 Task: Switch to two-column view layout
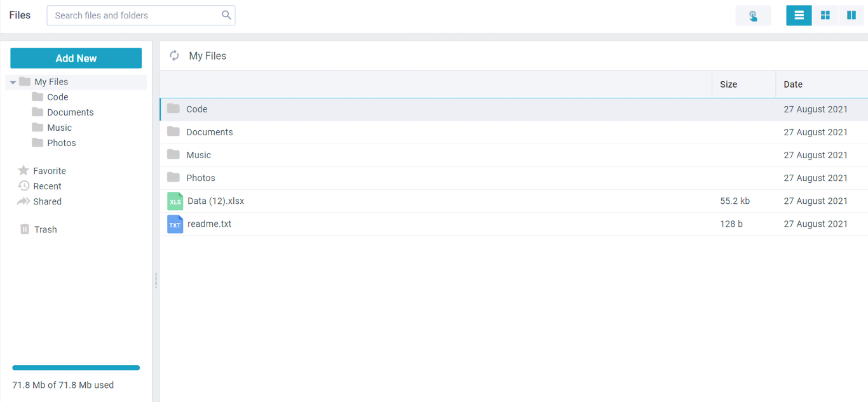(x=851, y=15)
